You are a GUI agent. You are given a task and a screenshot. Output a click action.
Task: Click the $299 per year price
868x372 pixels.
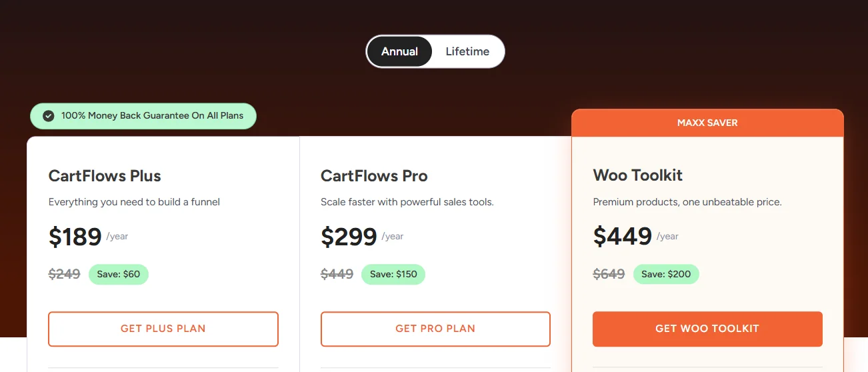349,237
